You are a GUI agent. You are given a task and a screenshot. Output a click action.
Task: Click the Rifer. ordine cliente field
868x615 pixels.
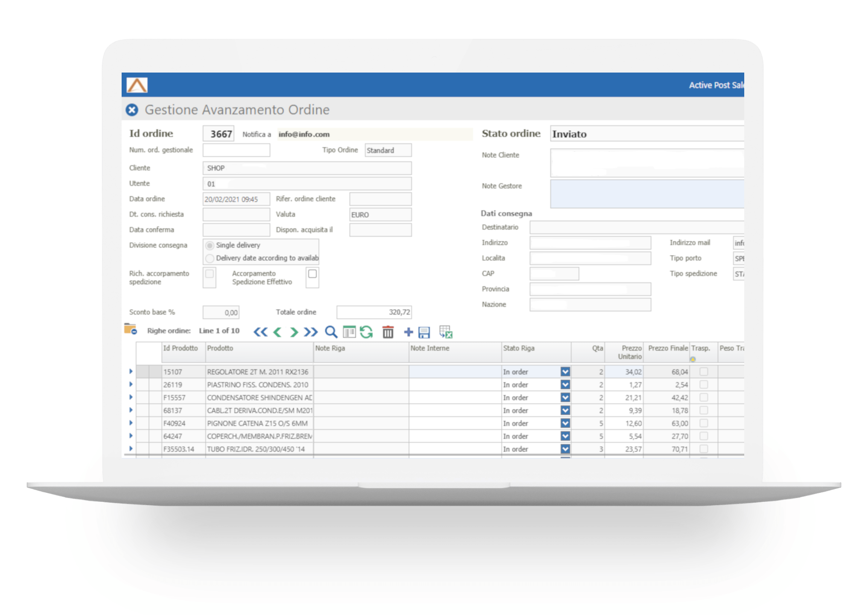point(381,199)
